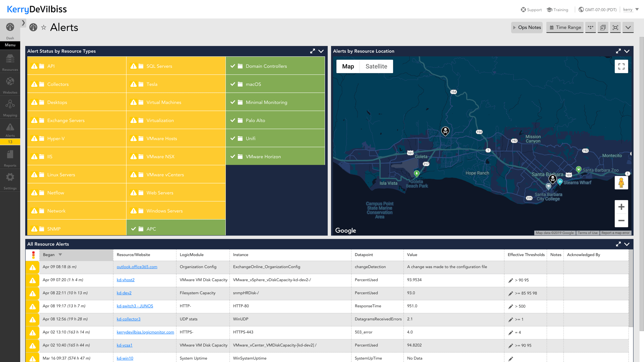This screenshot has width=644, height=362.
Task: Edit threshold for kd-collector3 alert
Action: [511, 319]
